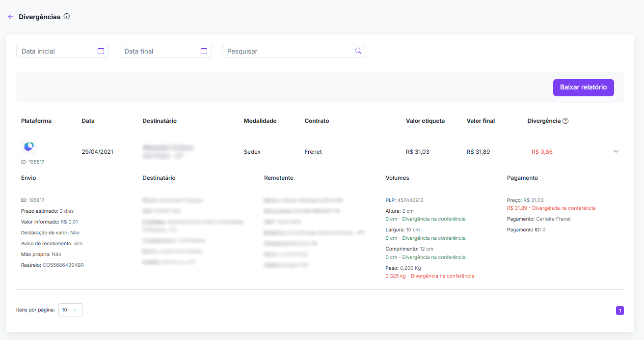Click the tracking code OO556864394BR
Image resolution: width=644 pixels, height=340 pixels.
tap(63, 265)
